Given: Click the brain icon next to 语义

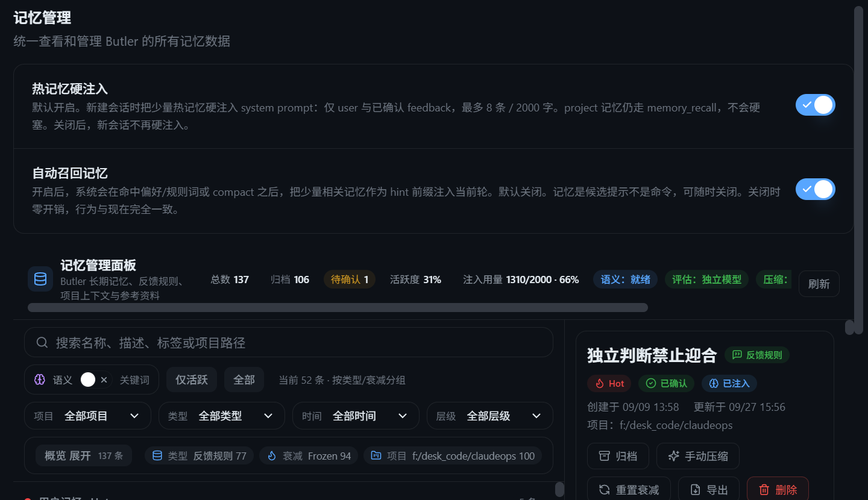Looking at the screenshot, I should coord(40,380).
